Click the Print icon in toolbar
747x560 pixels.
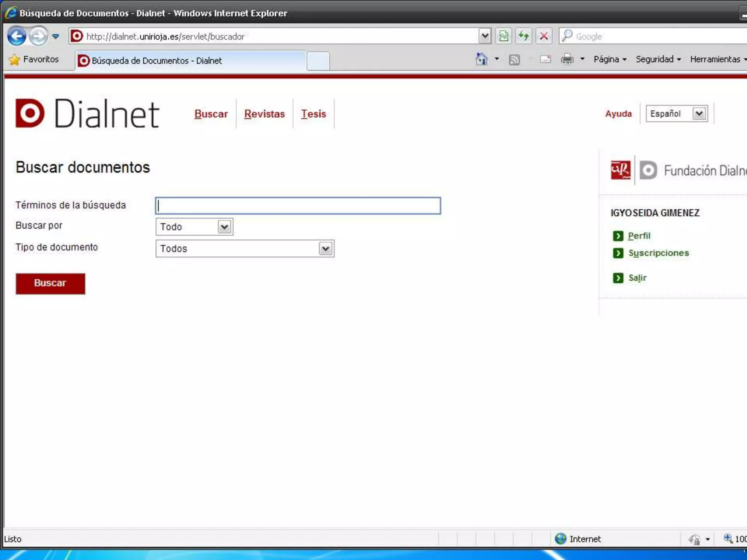(x=567, y=59)
